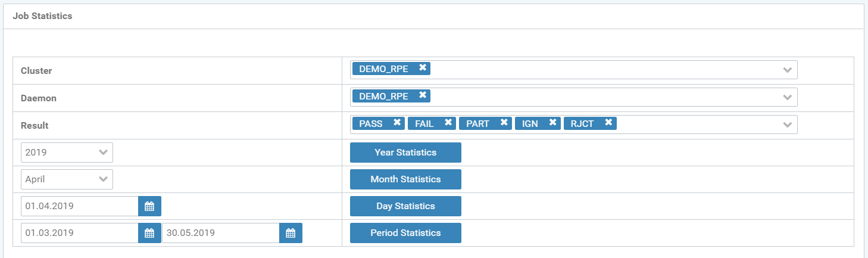Remove the PART result tag
Screen dimensions: 868x258
point(504,123)
